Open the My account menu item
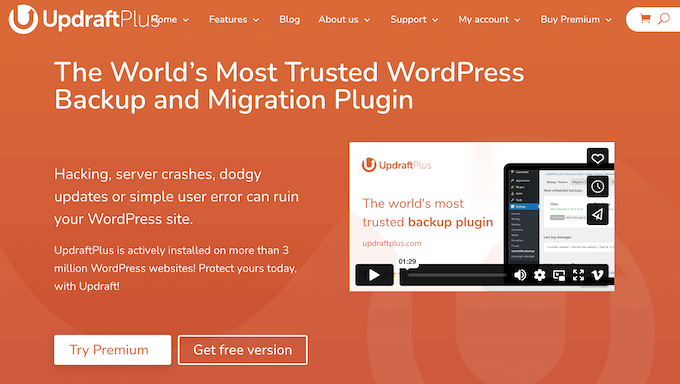The height and width of the screenshot is (384, 680). coord(484,20)
